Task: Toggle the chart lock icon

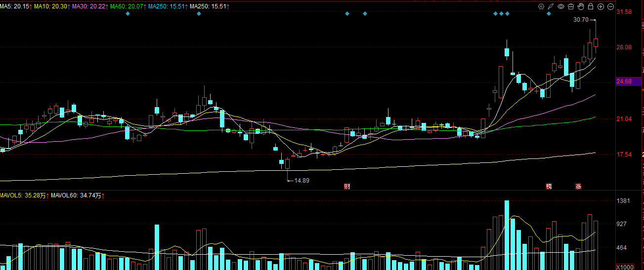Action: [591, 6]
